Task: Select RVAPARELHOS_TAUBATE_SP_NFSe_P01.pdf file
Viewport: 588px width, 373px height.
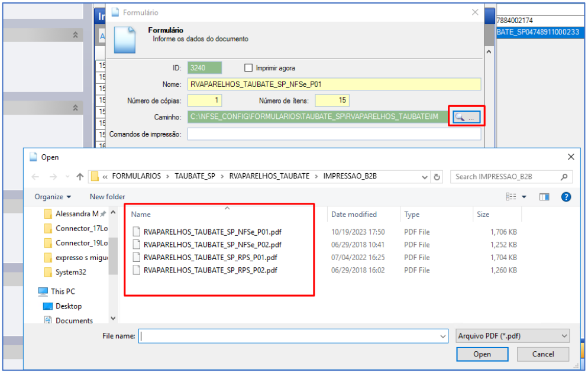Action: click(x=212, y=232)
